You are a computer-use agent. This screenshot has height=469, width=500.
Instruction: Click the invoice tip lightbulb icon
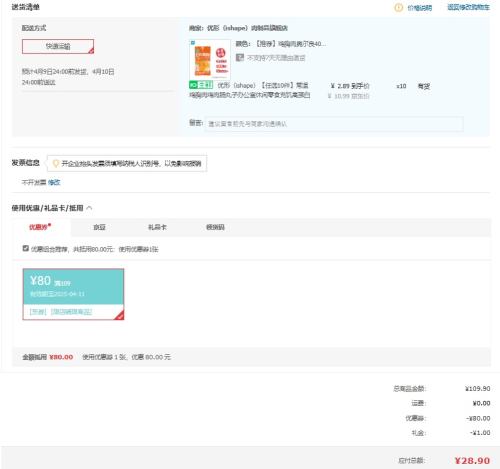(56, 163)
